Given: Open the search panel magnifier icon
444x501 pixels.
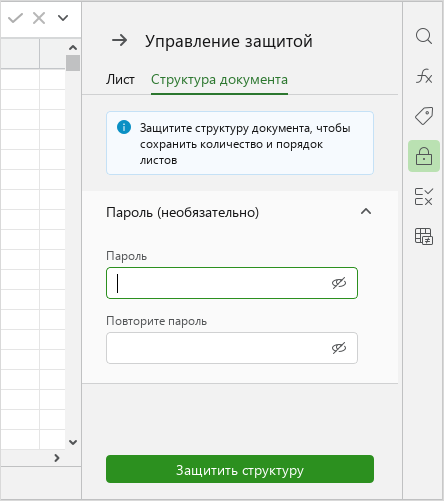Looking at the screenshot, I should tap(424, 36).
